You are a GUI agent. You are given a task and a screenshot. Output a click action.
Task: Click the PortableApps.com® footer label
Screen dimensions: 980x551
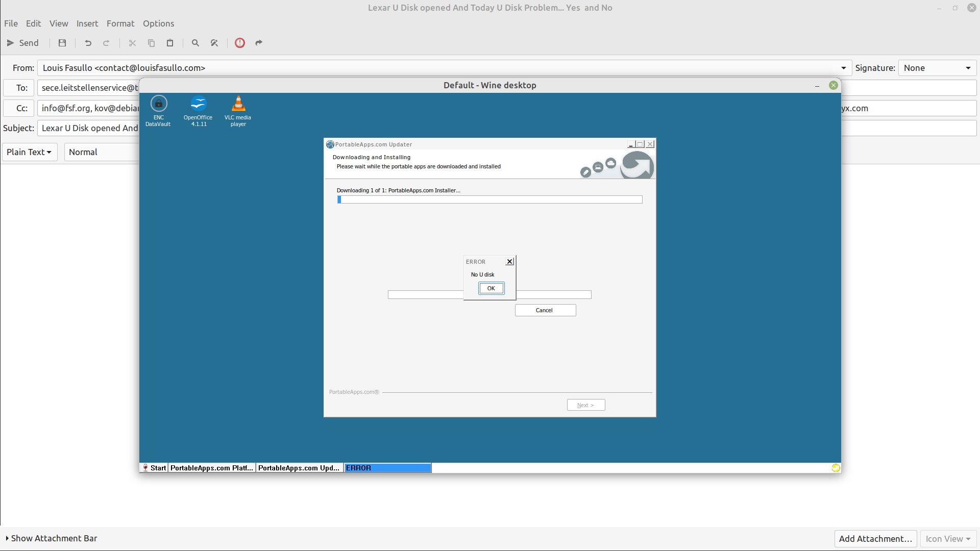354,392
